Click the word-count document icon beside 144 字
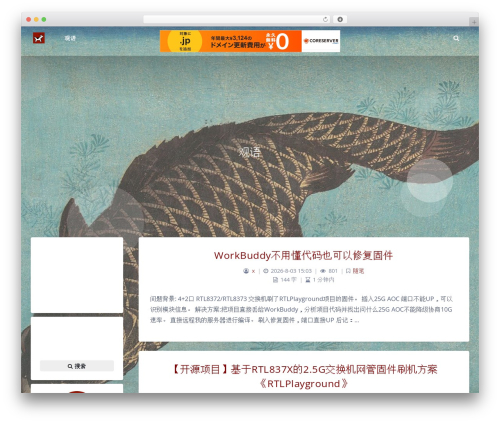This screenshot has height=423, width=500. pos(275,280)
